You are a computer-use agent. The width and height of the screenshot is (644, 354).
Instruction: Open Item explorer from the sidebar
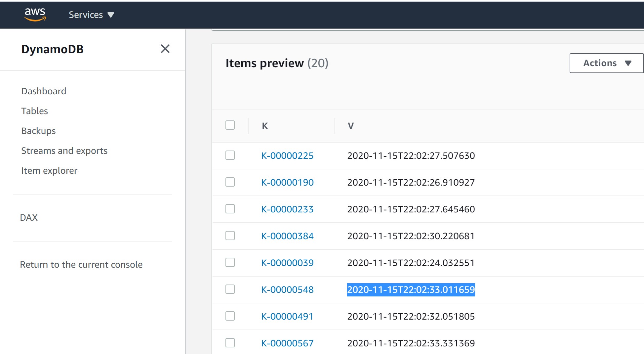coord(49,171)
